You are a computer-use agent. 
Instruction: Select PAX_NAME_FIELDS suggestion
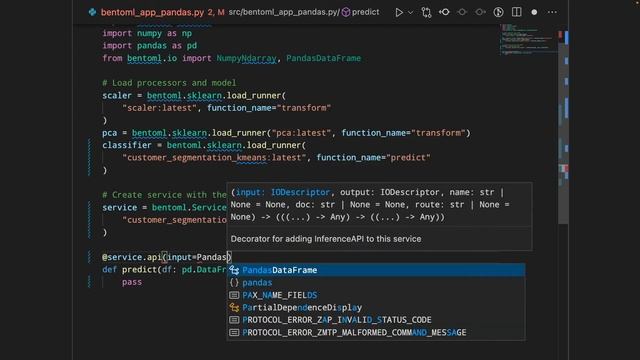tap(376, 295)
